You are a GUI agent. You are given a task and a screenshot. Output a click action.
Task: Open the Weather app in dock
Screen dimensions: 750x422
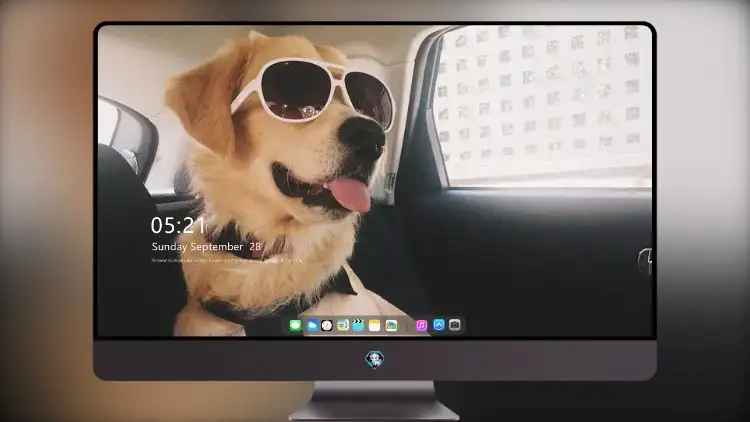(312, 325)
